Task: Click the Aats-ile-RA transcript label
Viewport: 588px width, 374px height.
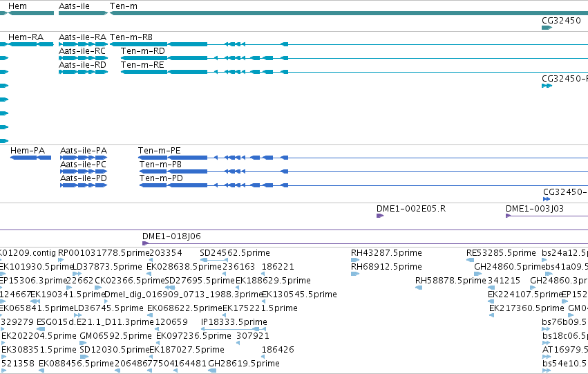Action: tap(82, 37)
